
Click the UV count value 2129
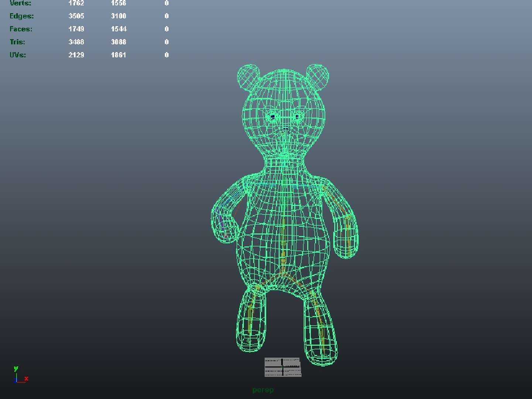[76, 55]
